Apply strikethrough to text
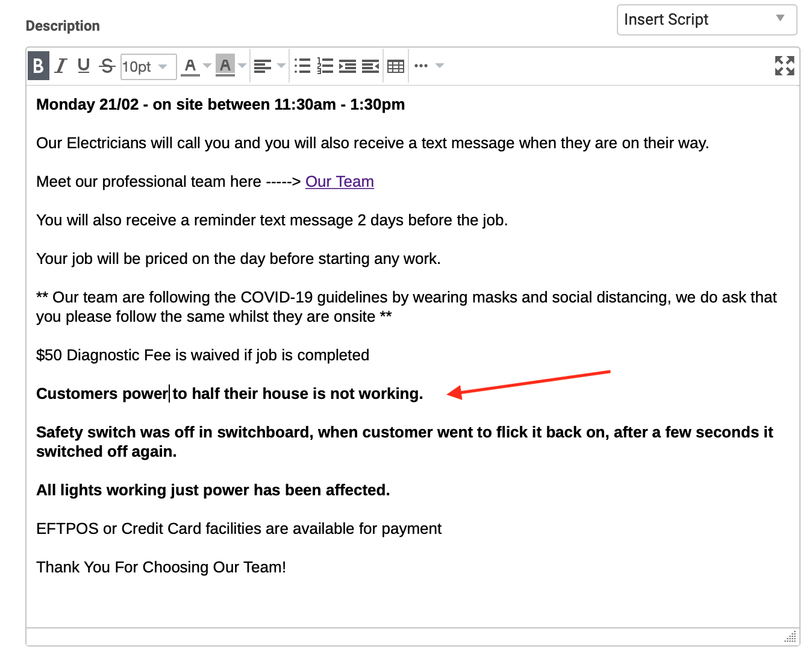Image resolution: width=812 pixels, height=658 pixels. click(107, 66)
